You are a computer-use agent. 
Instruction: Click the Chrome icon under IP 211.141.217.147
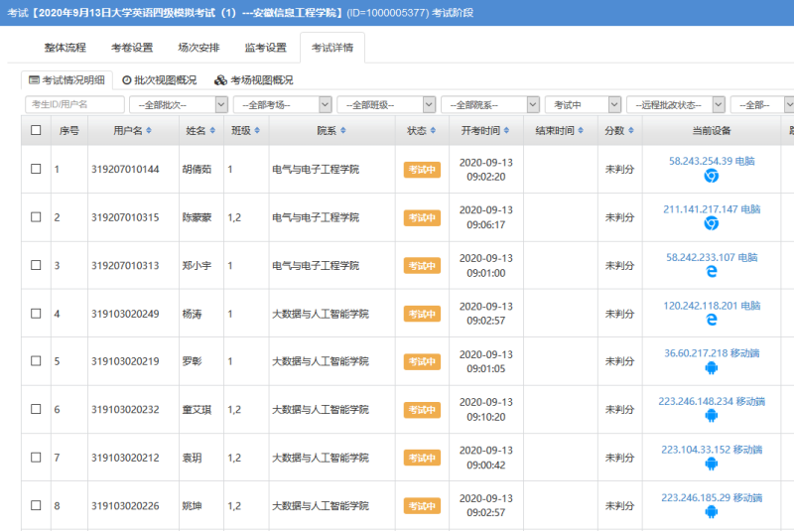pyautogui.click(x=711, y=223)
